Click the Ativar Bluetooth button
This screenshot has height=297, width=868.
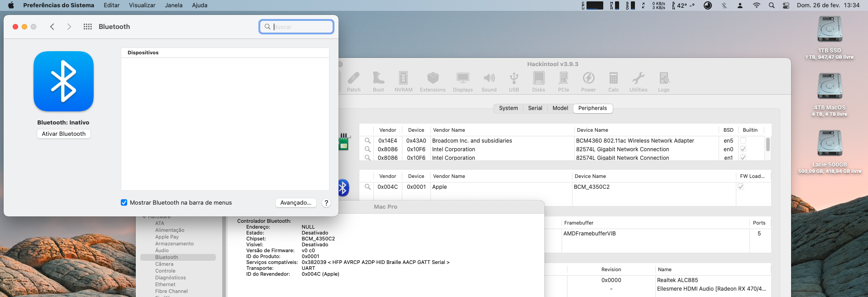(64, 134)
